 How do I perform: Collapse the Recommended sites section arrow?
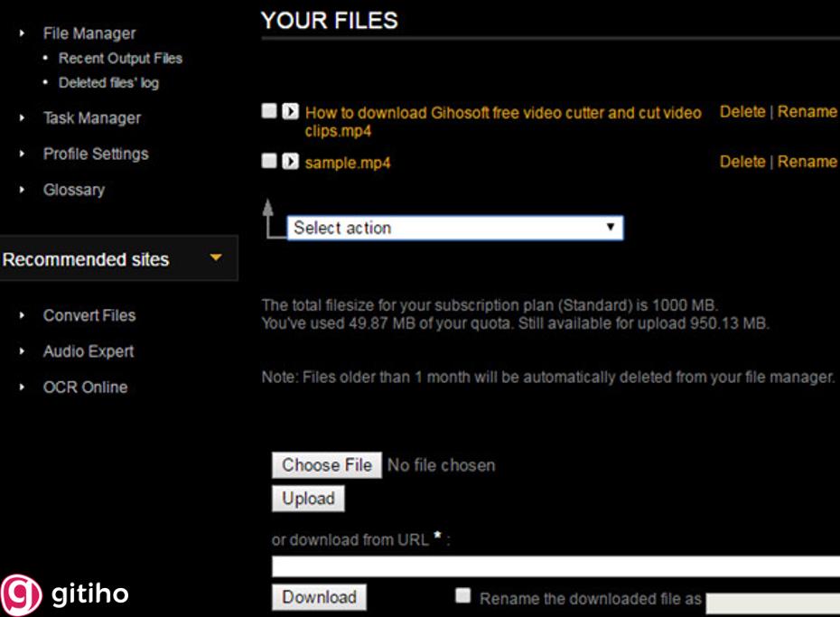tap(215, 258)
